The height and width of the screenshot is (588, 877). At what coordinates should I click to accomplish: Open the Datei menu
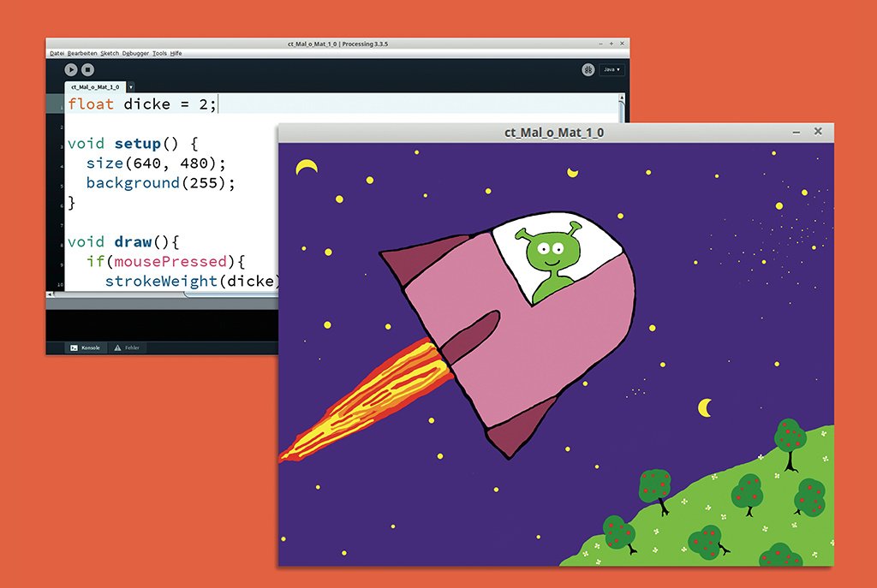57,53
